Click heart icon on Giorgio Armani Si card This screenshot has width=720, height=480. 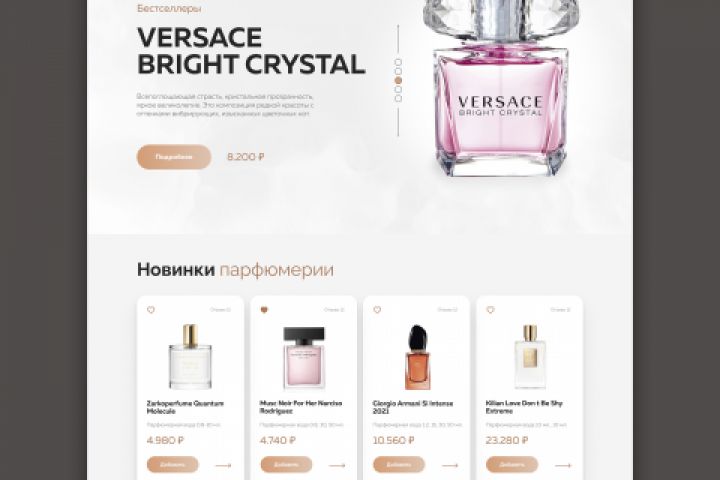(377, 310)
